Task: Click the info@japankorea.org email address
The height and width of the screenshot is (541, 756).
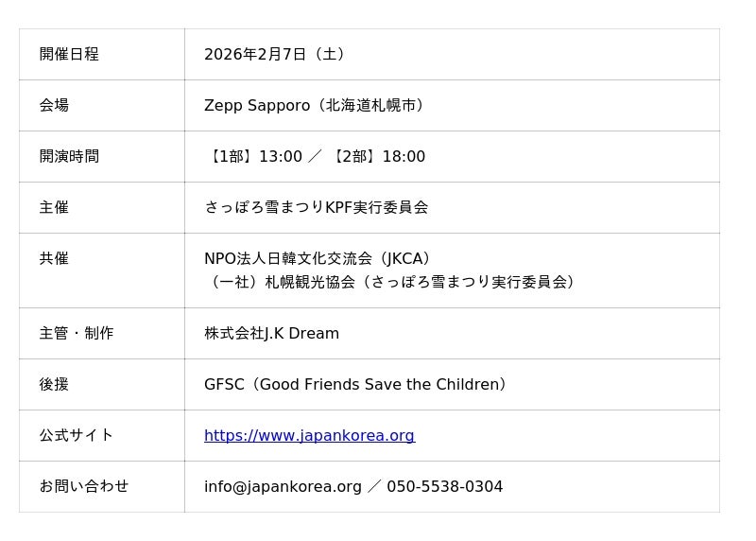Action: point(283,487)
